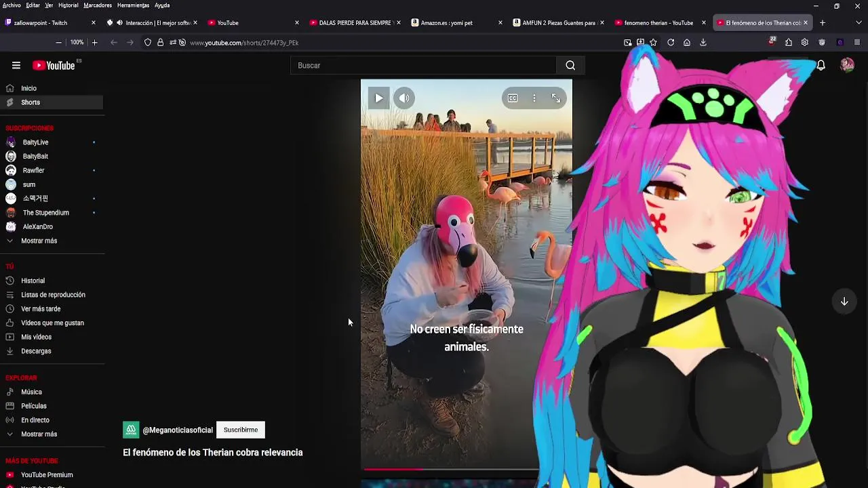
Task: Open Descargas in sidebar
Action: 36,351
